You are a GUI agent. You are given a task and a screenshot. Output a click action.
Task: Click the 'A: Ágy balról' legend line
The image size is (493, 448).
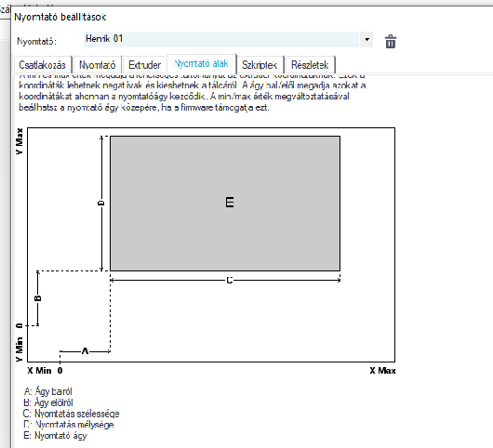point(47,391)
